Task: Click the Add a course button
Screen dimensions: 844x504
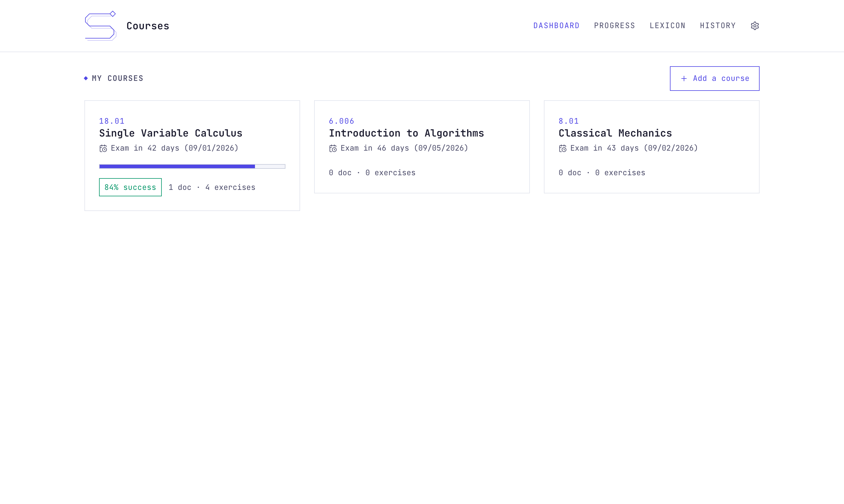Action: click(x=714, y=79)
